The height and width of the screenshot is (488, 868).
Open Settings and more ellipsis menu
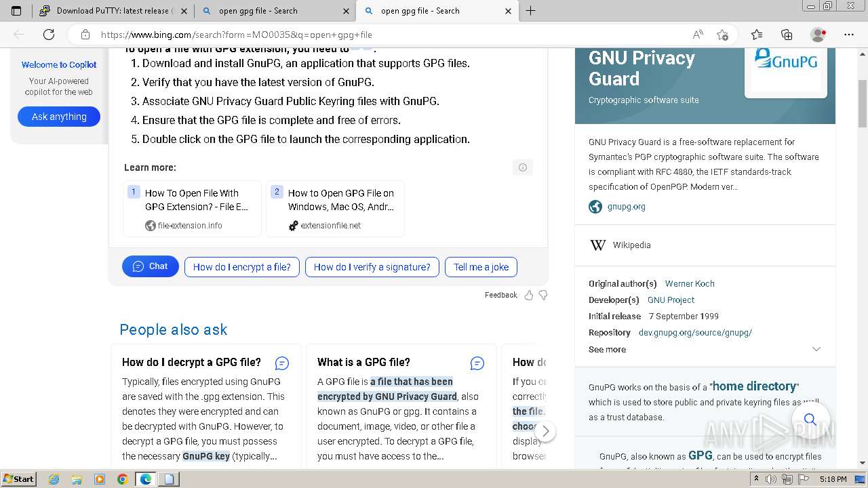849,35
